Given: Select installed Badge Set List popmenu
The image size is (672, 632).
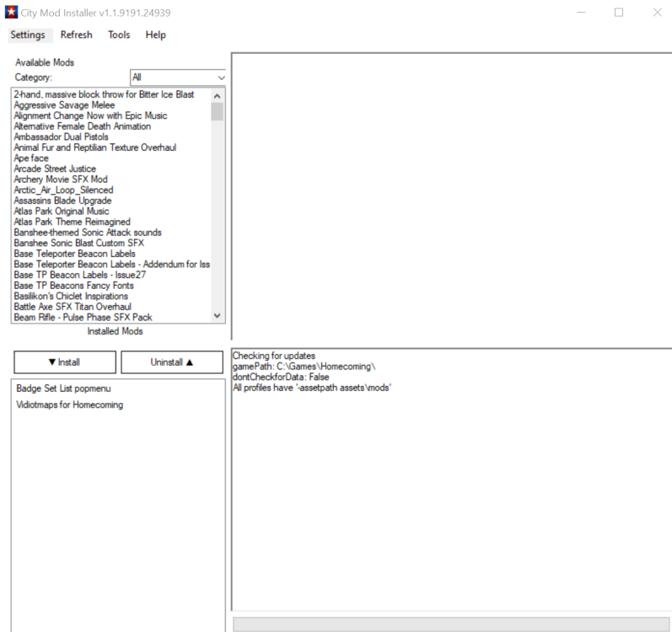Looking at the screenshot, I should (65, 389).
